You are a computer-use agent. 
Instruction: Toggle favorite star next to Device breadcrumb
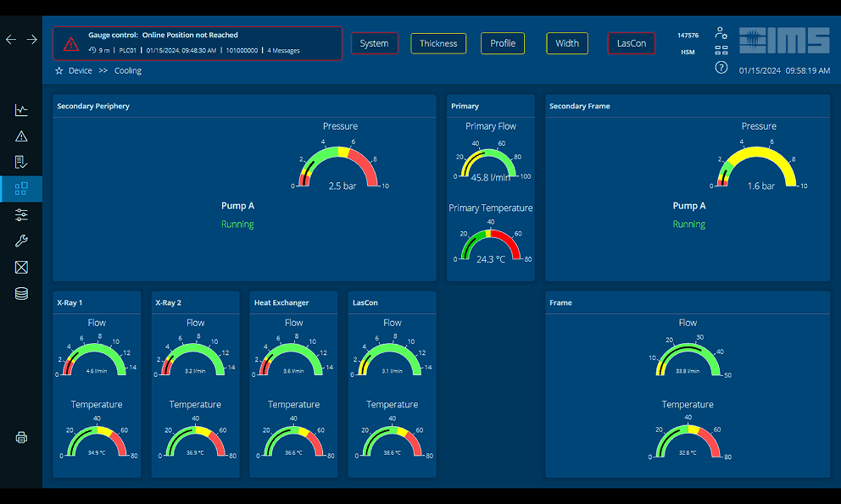pyautogui.click(x=59, y=71)
